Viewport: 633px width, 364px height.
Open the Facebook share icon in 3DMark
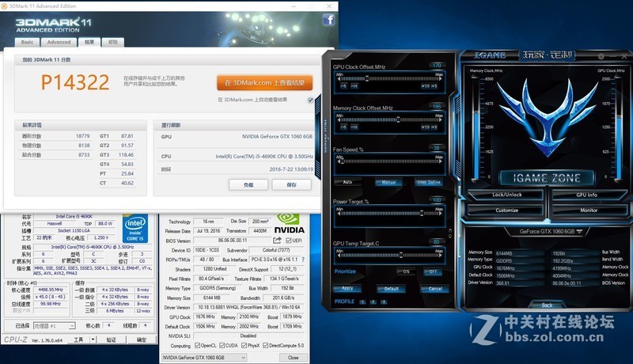click(x=328, y=20)
